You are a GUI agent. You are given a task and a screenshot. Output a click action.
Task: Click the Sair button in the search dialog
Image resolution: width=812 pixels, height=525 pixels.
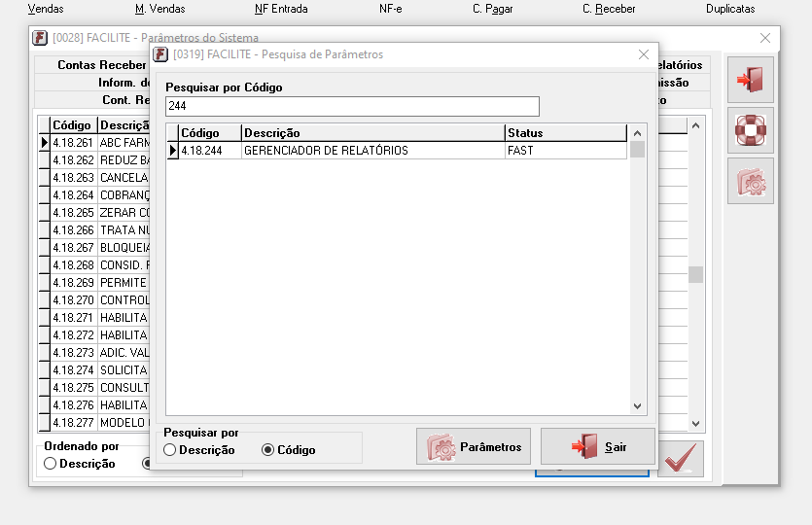coord(598,446)
